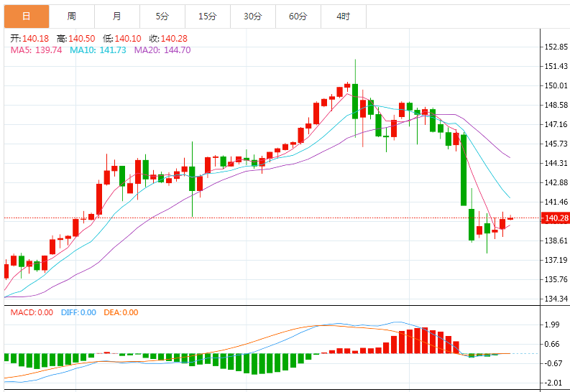Viewport: 570px width, 392px height.
Task: Click the 1.99 MACD axis label
Action: point(552,325)
